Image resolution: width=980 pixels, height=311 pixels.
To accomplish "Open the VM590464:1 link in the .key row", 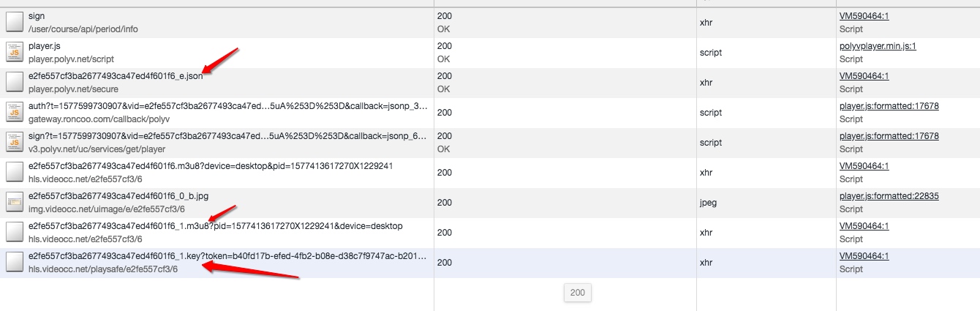I will (x=864, y=256).
